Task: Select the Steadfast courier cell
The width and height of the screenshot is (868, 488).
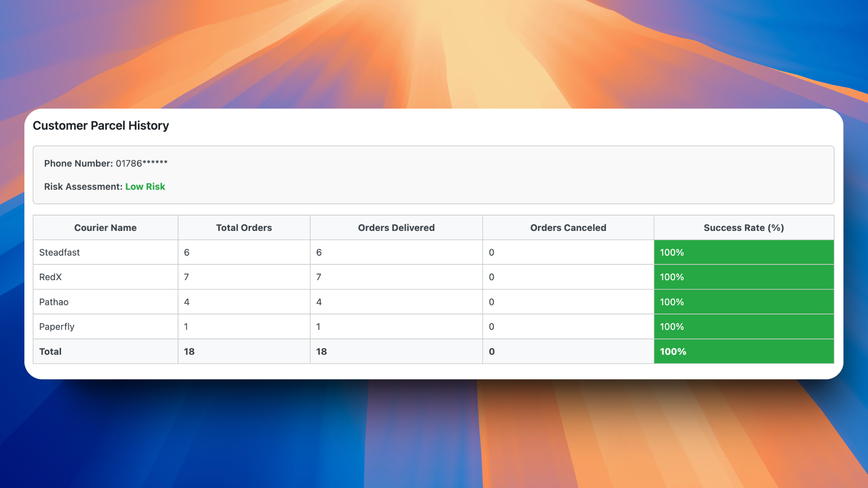Action: click(105, 253)
